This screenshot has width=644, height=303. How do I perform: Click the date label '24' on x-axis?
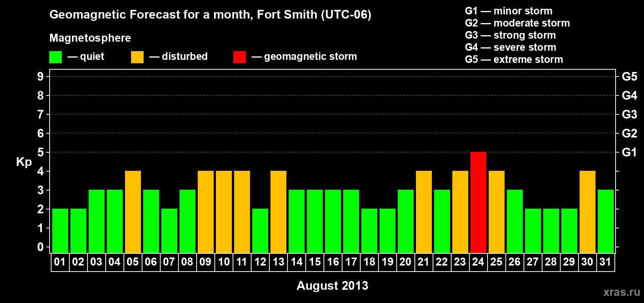coord(478,262)
